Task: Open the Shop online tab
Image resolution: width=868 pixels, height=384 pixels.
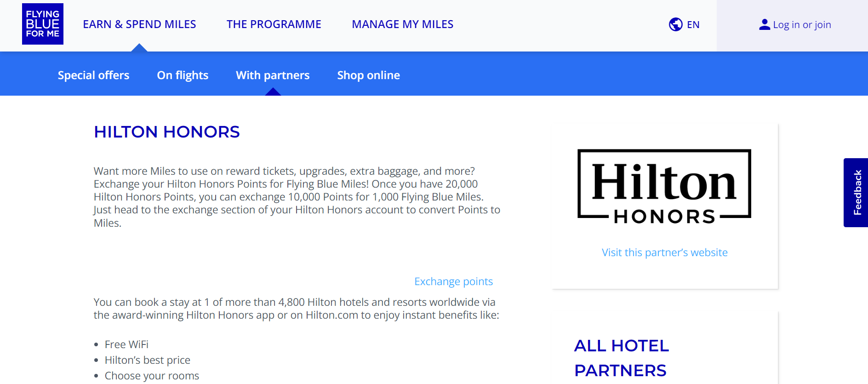Action: pyautogui.click(x=369, y=75)
